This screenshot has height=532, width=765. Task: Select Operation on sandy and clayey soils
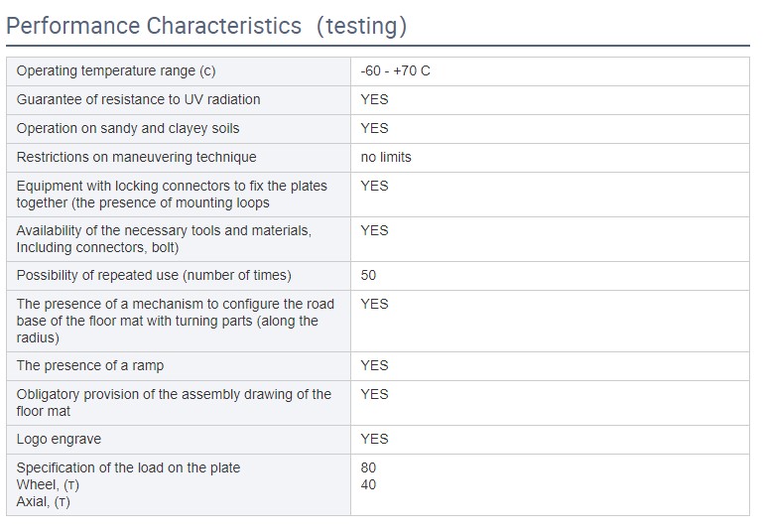click(x=128, y=128)
